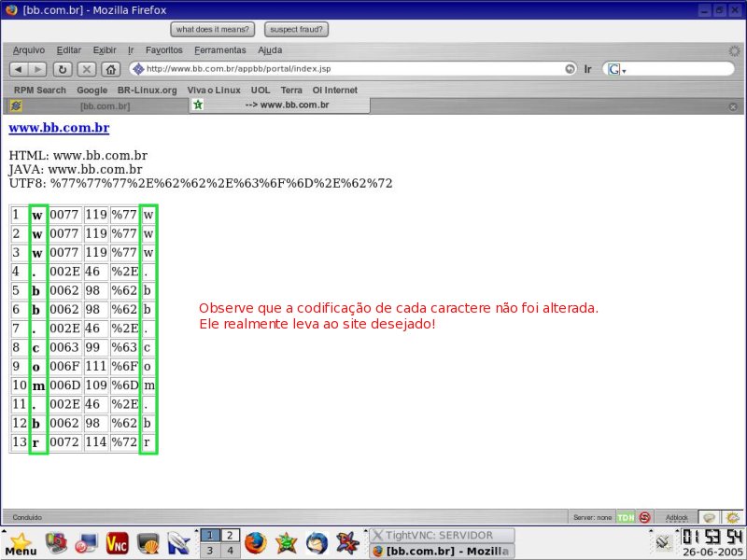
Task: Launch the Firefox taskbar launcher icon
Action: [256, 543]
